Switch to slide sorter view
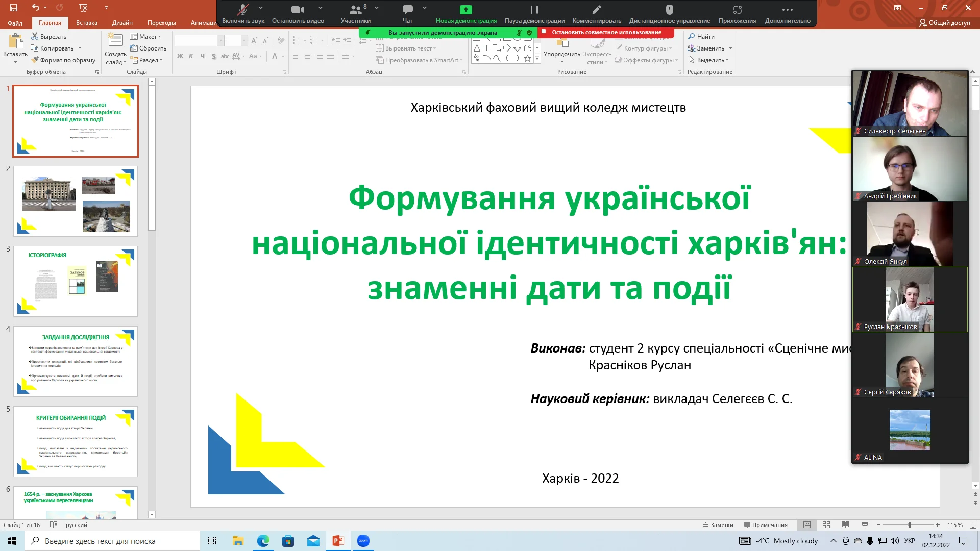The width and height of the screenshot is (980, 551). tap(826, 525)
